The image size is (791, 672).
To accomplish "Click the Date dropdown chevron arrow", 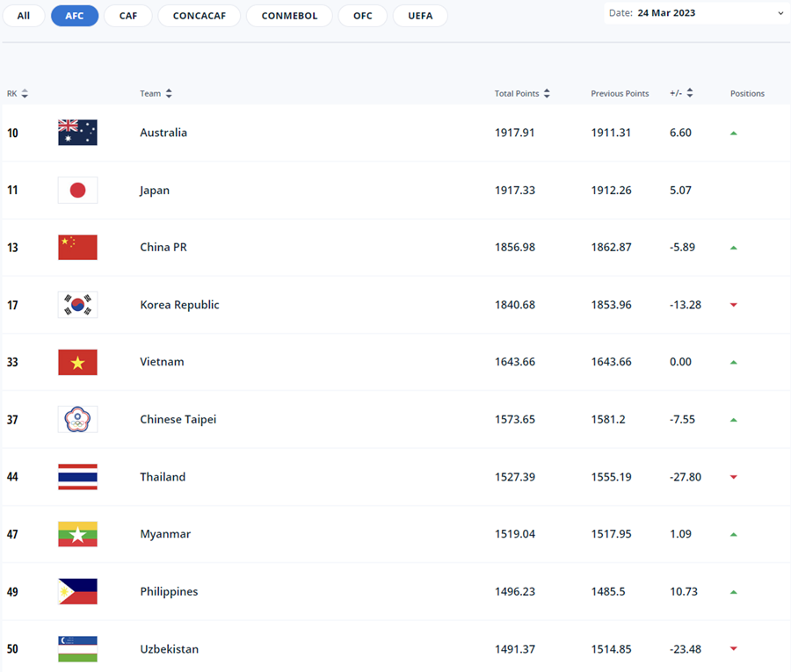I will point(780,13).
